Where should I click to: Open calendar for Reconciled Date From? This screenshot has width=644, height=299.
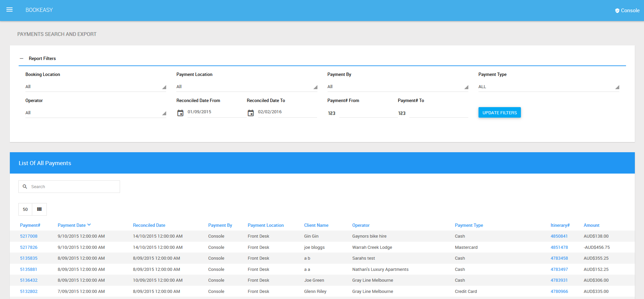tap(180, 113)
